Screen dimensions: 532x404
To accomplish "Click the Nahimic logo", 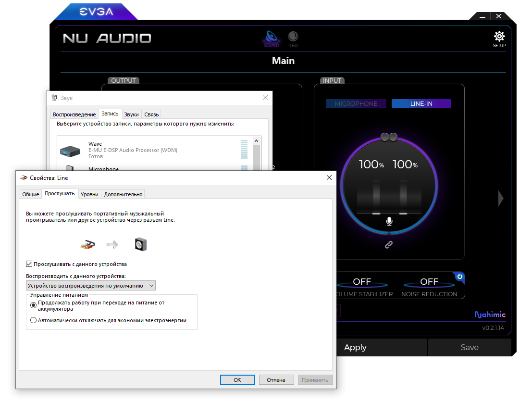I will click(x=490, y=315).
